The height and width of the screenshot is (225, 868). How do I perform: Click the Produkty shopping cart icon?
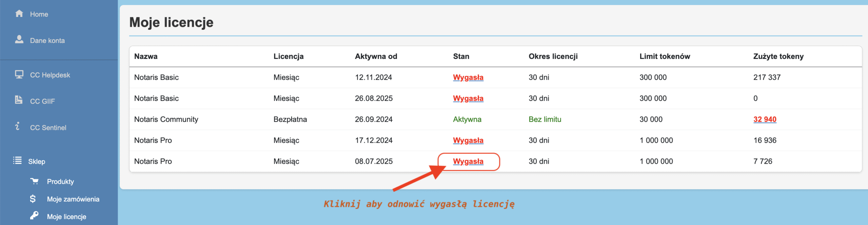[x=34, y=181]
